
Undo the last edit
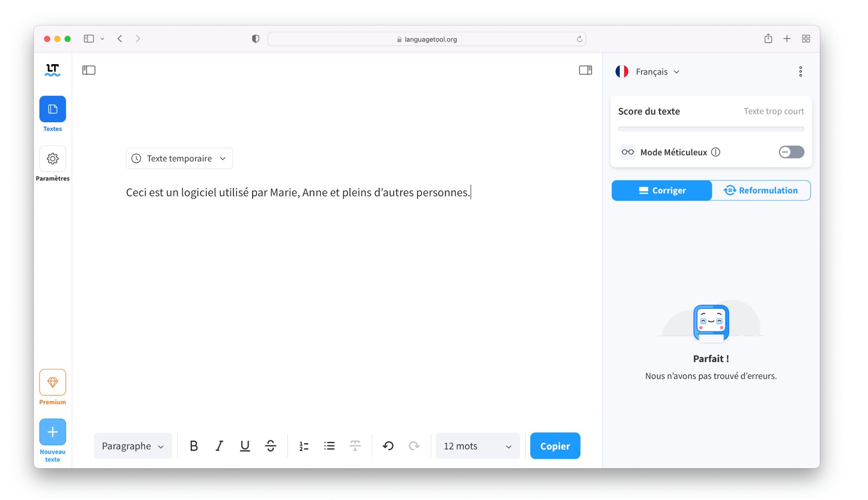pyautogui.click(x=388, y=445)
